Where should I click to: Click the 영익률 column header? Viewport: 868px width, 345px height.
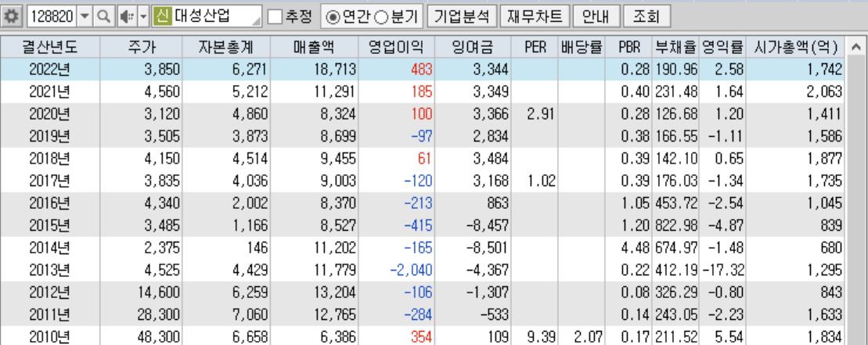pos(722,48)
